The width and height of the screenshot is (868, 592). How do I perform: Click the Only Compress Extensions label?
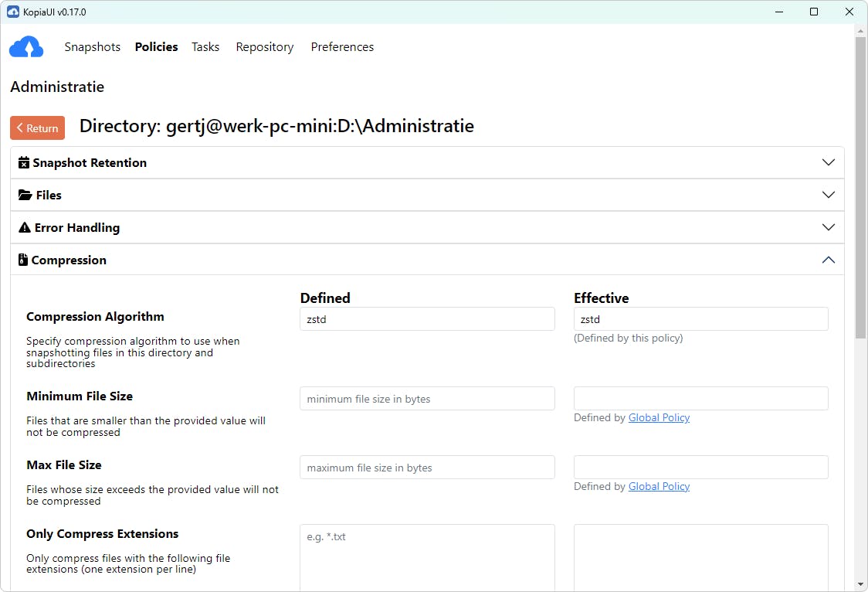tap(103, 534)
